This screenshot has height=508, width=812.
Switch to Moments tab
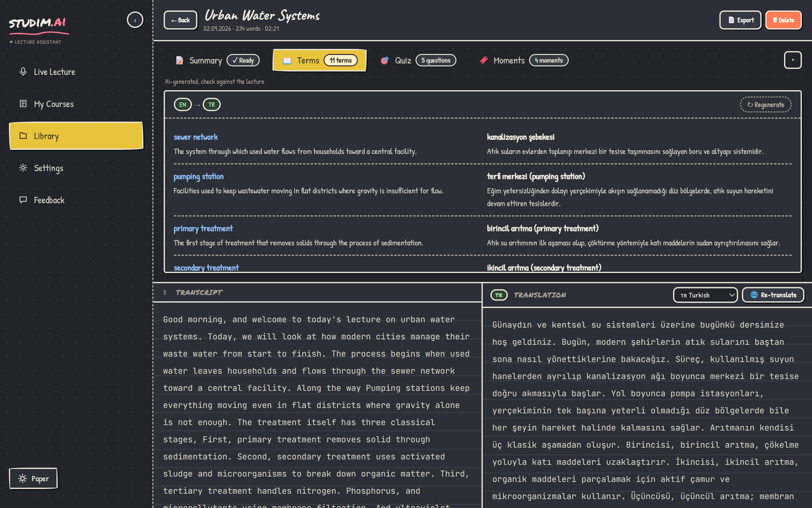pos(523,60)
